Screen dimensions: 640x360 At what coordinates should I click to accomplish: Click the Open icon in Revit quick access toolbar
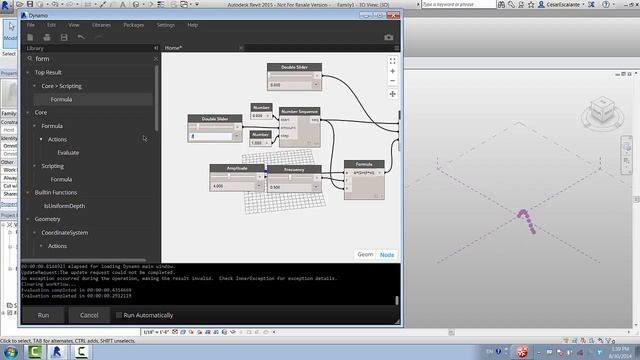pos(20,4)
